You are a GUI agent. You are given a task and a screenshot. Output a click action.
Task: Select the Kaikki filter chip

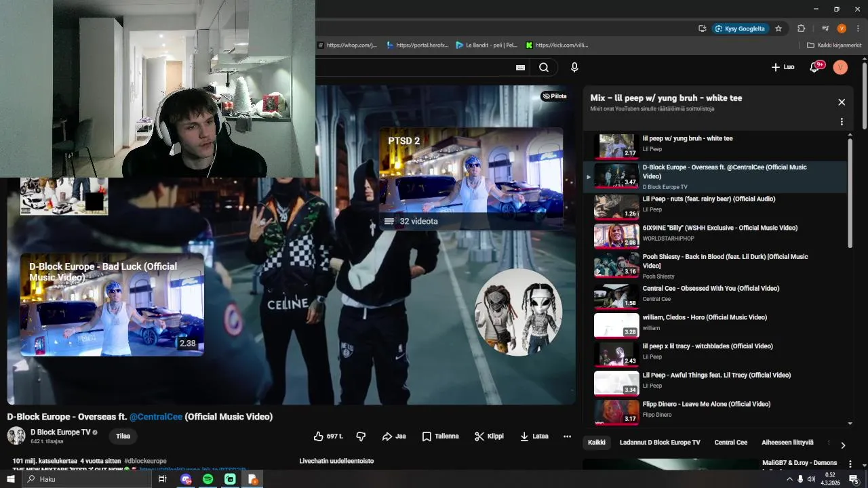597,443
